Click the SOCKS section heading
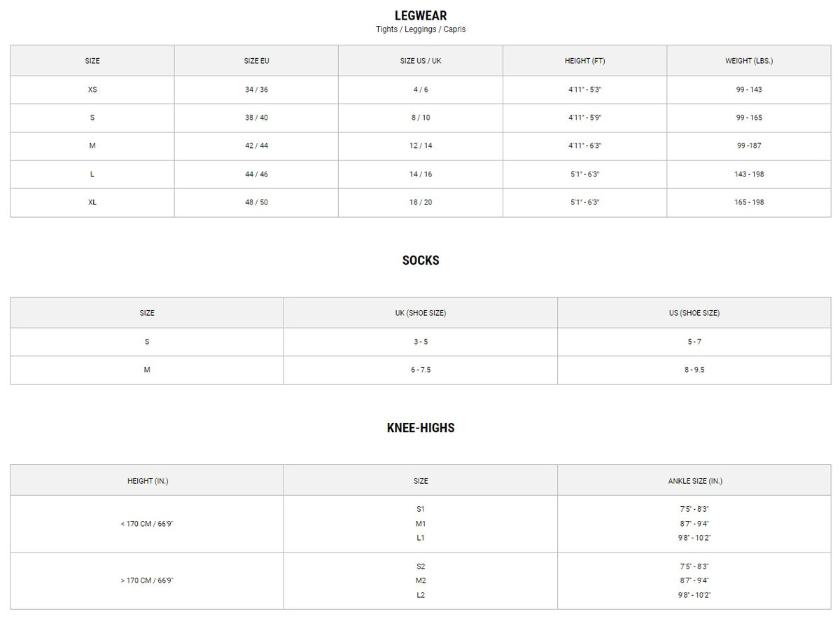The image size is (840, 619). point(420,260)
